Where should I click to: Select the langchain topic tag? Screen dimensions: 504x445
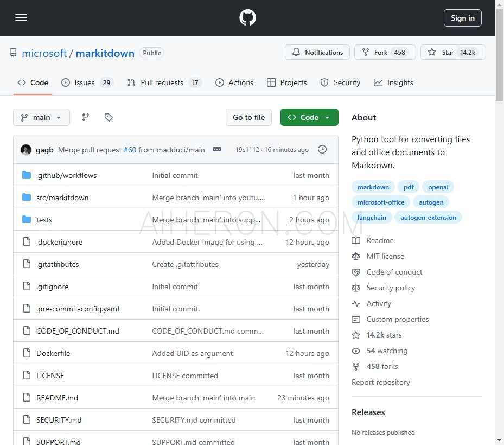click(x=372, y=218)
